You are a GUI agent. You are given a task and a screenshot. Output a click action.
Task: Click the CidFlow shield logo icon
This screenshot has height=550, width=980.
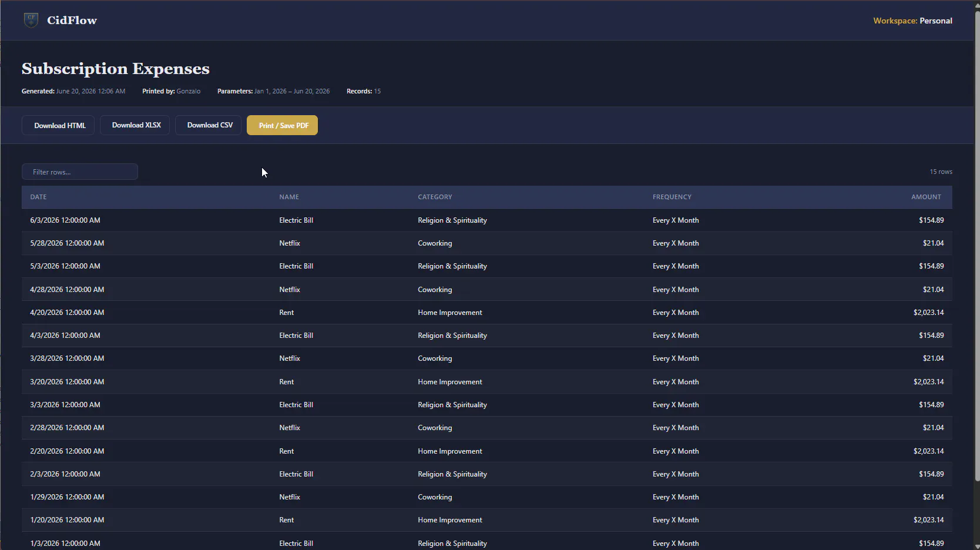coord(31,20)
